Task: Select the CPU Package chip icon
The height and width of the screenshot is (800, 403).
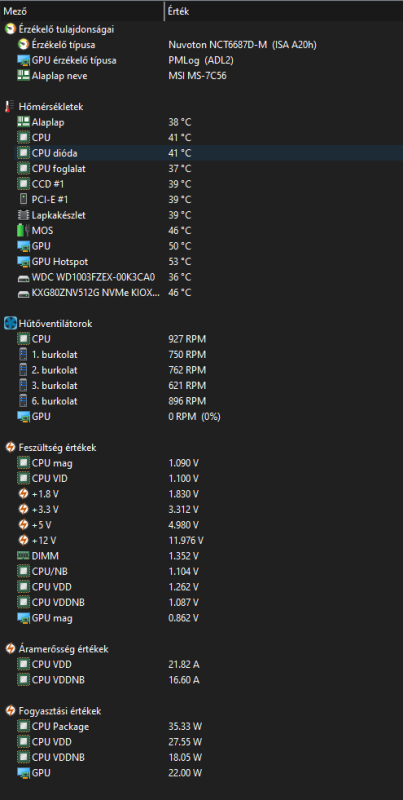Action: pyautogui.click(x=23, y=726)
